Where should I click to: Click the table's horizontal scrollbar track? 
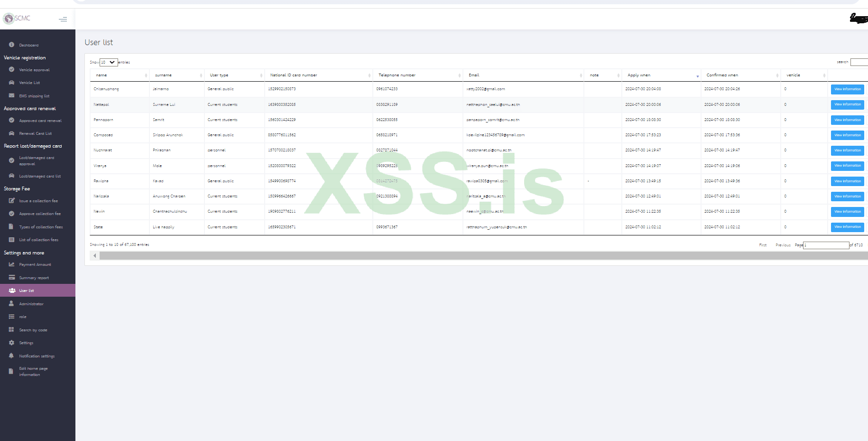point(484,256)
